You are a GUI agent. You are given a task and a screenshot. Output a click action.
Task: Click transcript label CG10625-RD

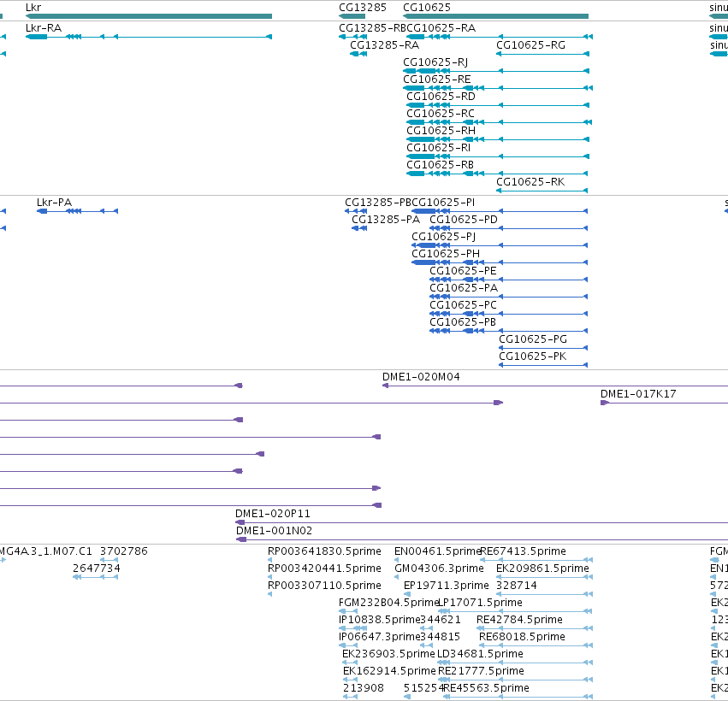click(x=441, y=97)
